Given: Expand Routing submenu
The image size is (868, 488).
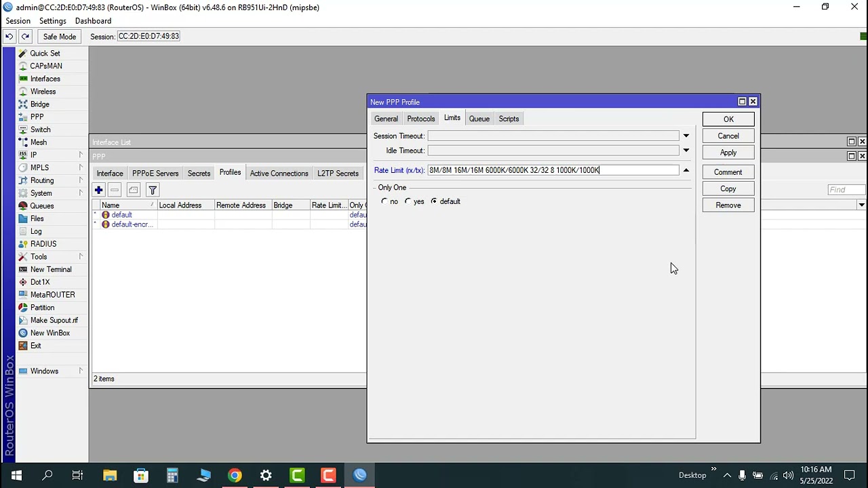Looking at the screenshot, I should click(81, 180).
